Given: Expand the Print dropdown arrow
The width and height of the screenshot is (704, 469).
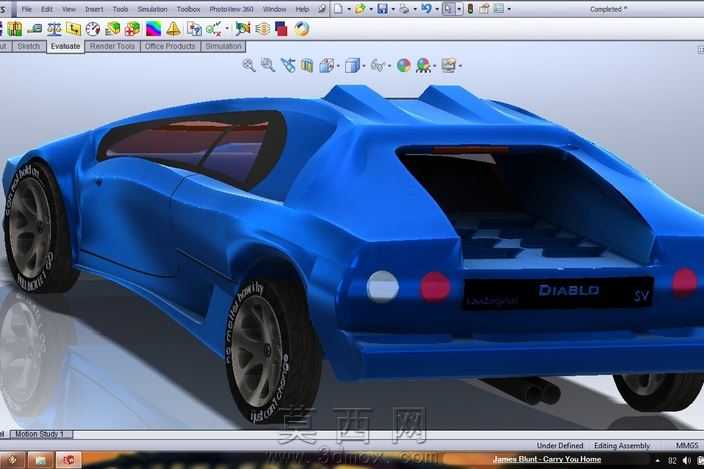Looking at the screenshot, I should pyautogui.click(x=414, y=9).
